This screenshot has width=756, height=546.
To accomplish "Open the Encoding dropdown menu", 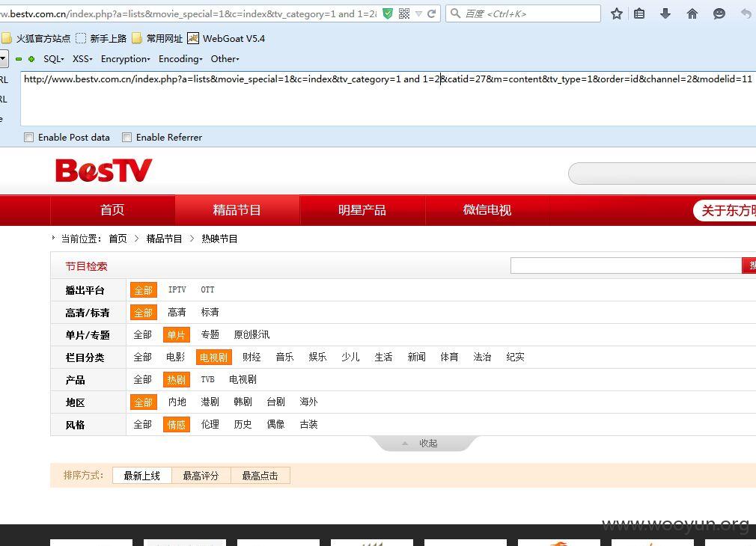I will pos(180,59).
